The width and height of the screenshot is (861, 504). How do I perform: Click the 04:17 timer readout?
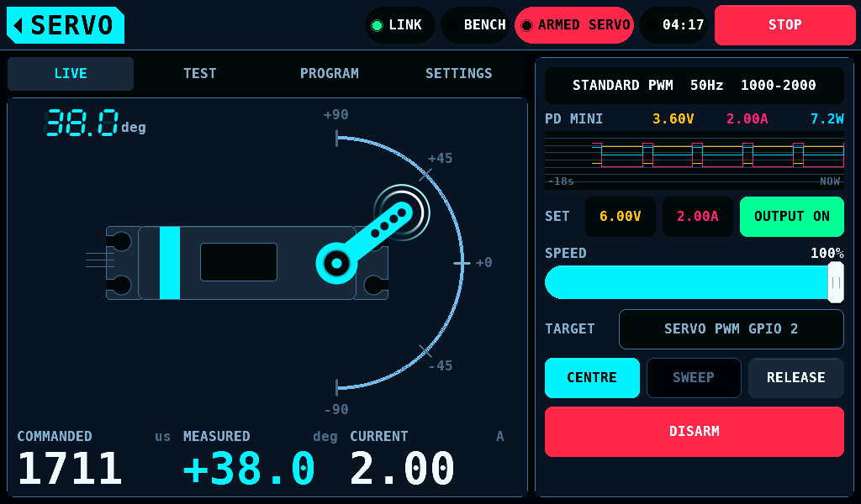[673, 25]
